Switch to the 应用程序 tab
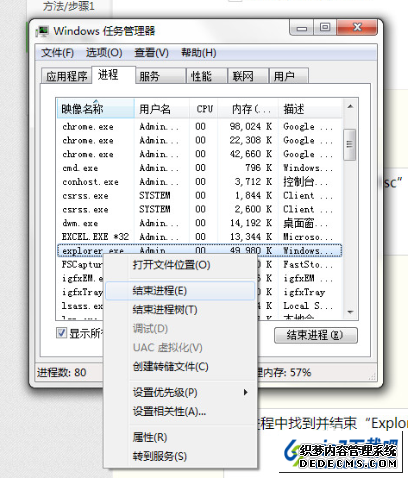This screenshot has height=478, width=408. 66,76
